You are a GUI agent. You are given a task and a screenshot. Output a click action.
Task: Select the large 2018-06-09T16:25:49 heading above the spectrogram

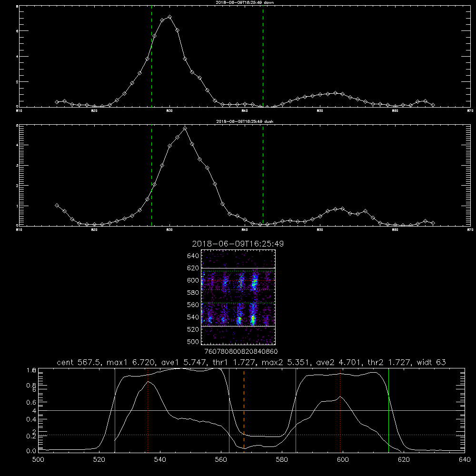[x=238, y=244]
